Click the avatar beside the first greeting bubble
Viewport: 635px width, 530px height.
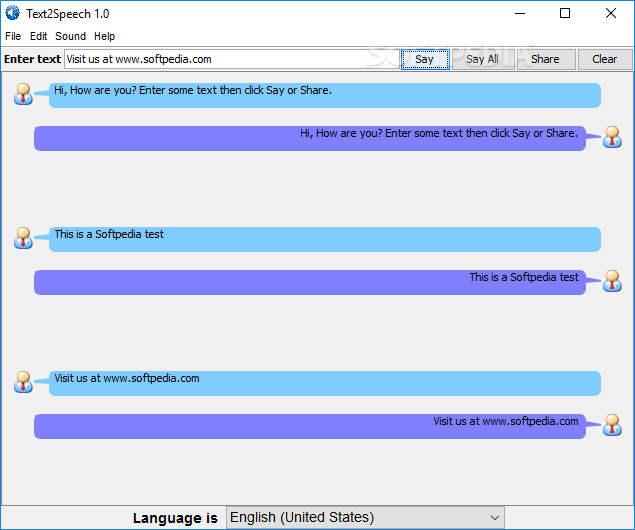pyautogui.click(x=23, y=94)
